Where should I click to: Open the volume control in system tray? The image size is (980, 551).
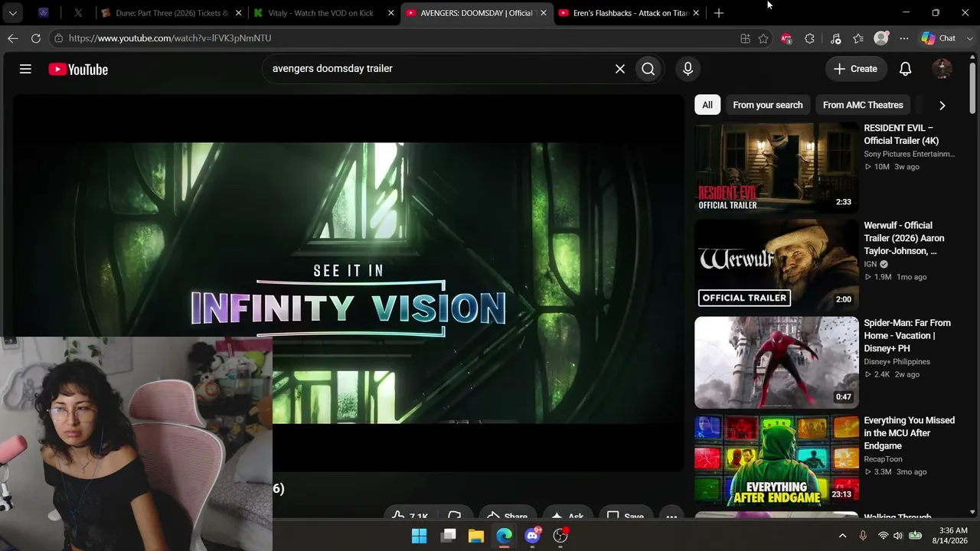[x=898, y=536]
